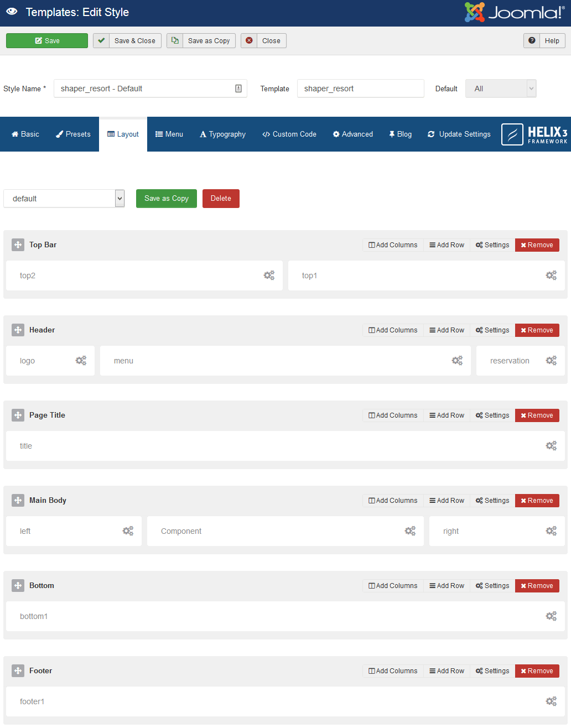Click the Template field showing shaper_resort
The image size is (571, 728).
(x=361, y=89)
